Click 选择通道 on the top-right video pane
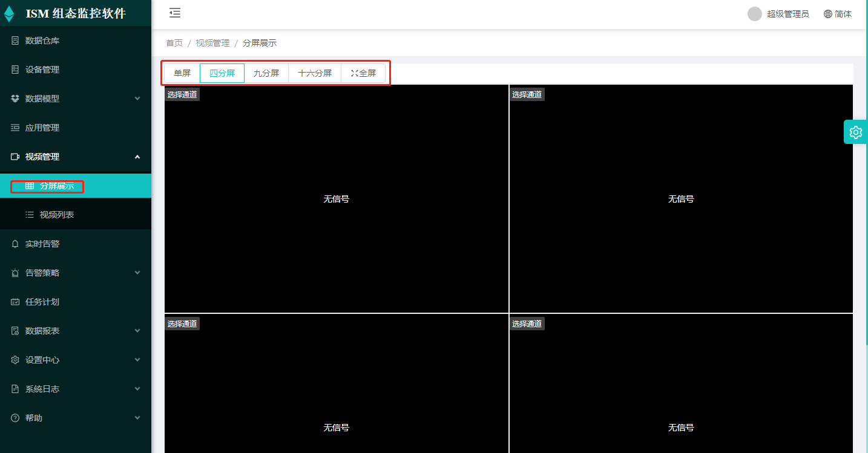Screen dimensions: 868x453 coord(527,94)
